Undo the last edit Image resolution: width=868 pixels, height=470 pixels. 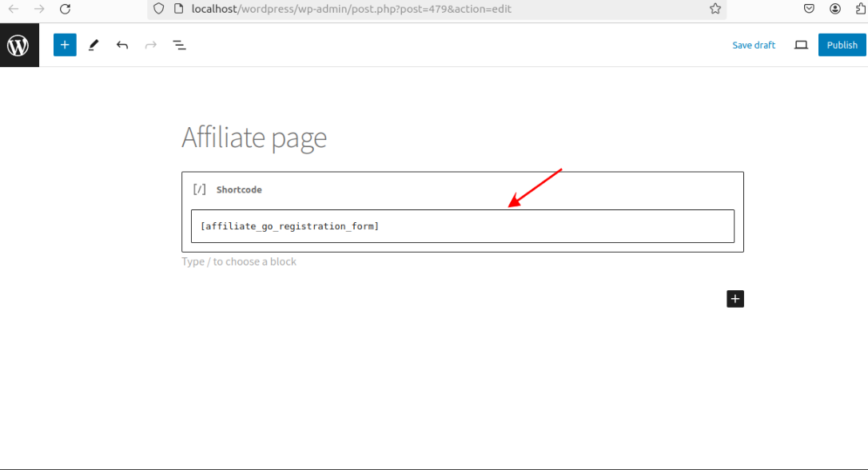point(122,46)
